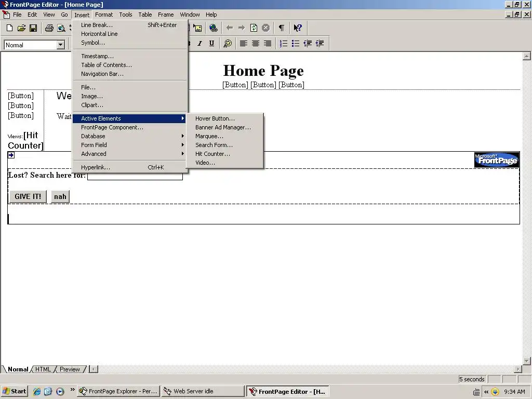532x399 pixels.
Task: Choose Line Break from Insert menu
Action: pos(129,25)
